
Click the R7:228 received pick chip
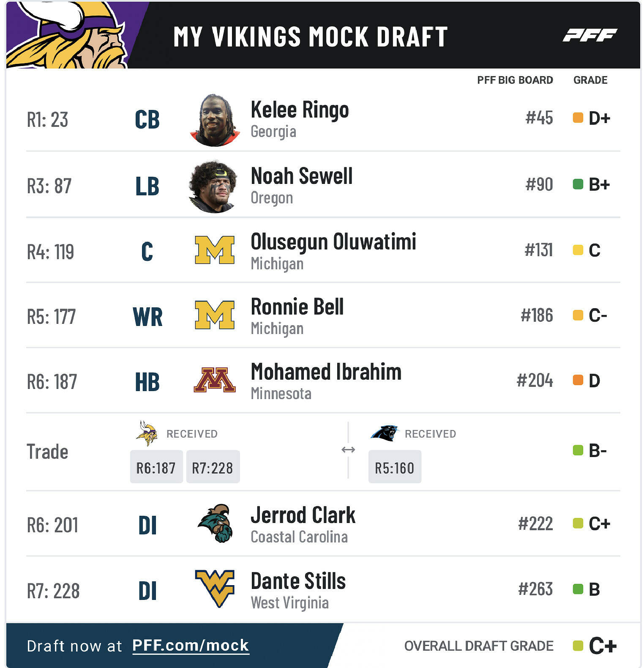tap(213, 467)
